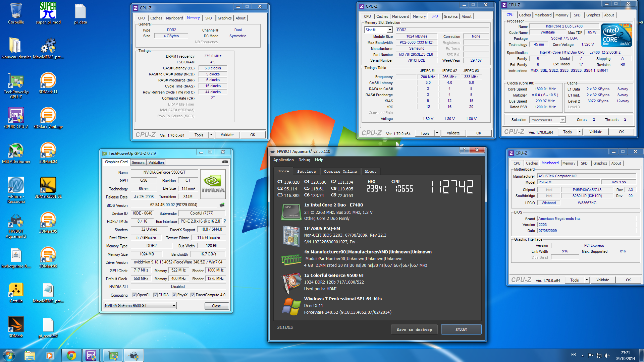Toggle the PhysX checkbox in GPU-Z
This screenshot has width=644, height=362.
pos(174,295)
